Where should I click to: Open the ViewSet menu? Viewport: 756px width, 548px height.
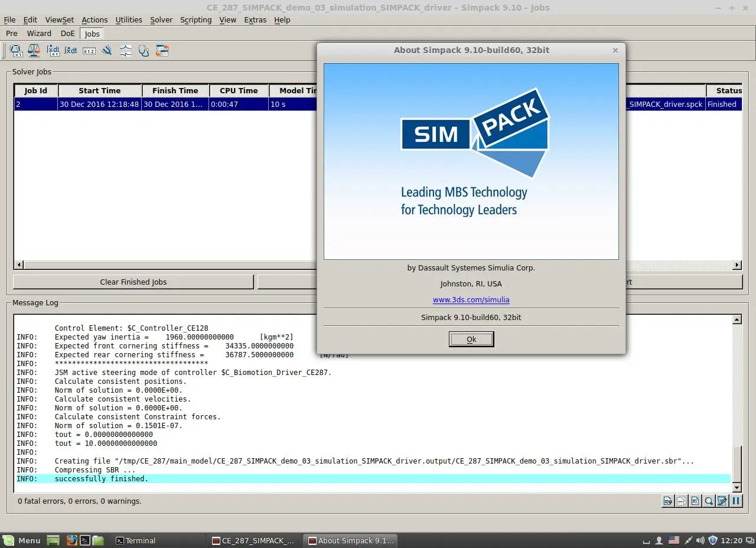click(x=60, y=19)
